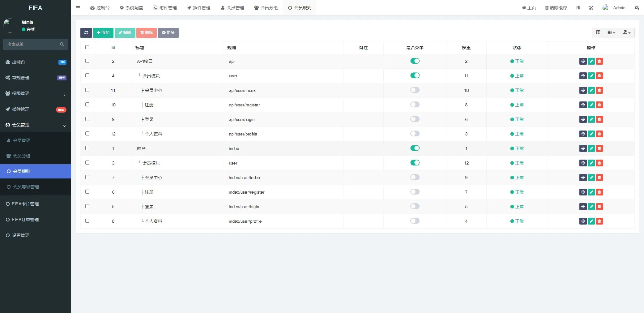Enable menu switch for index/user/profile row

click(x=415, y=221)
